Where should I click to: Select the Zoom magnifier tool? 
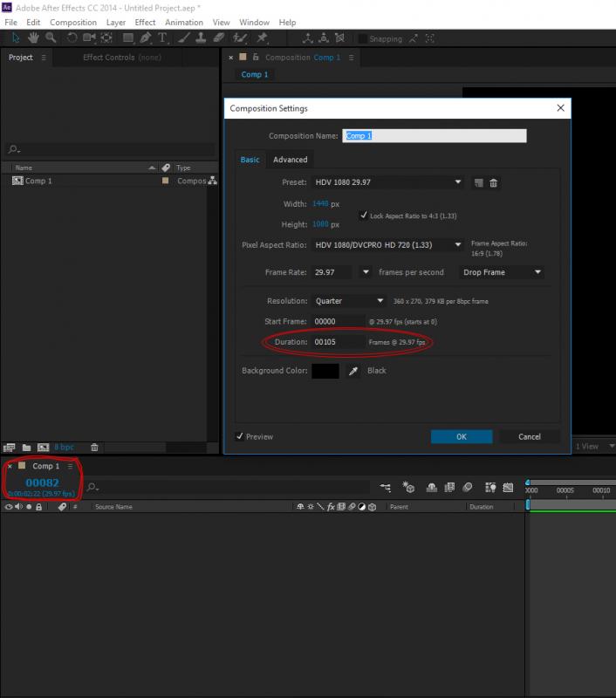pyautogui.click(x=50, y=38)
